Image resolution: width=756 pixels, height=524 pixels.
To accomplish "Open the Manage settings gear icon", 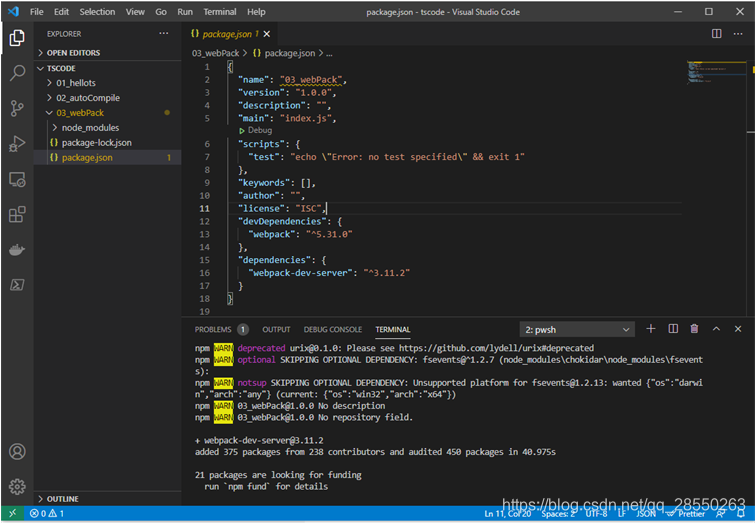I will click(x=17, y=486).
